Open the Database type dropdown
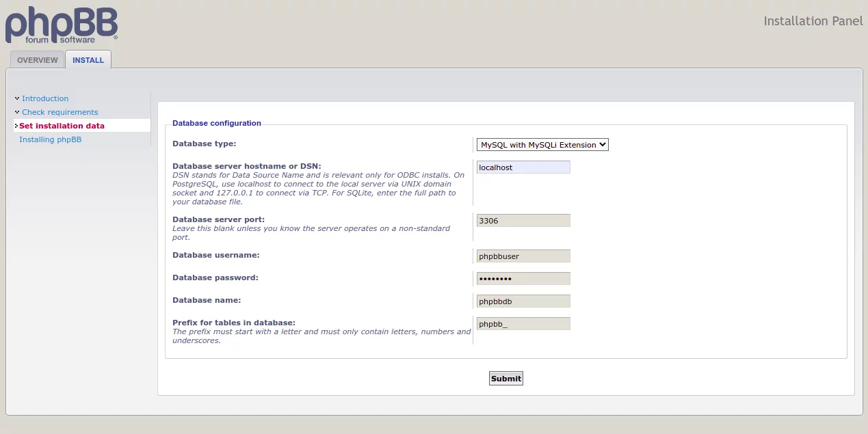This screenshot has width=868, height=434. 542,145
